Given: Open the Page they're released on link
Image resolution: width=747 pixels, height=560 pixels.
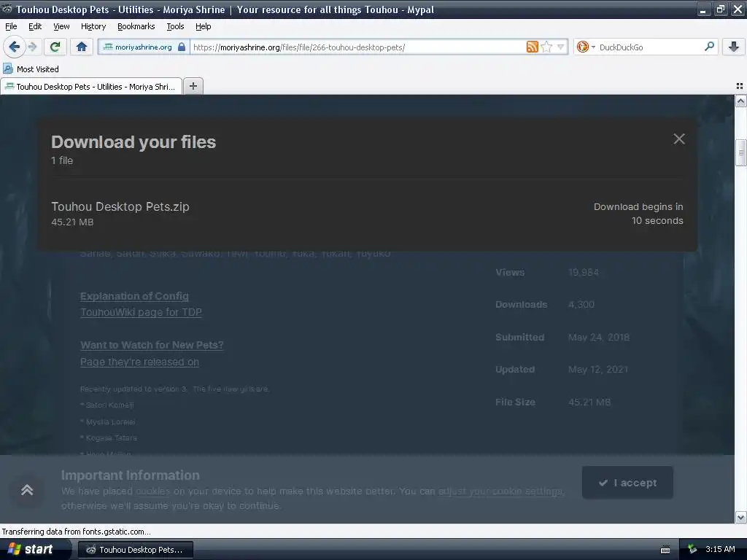Looking at the screenshot, I should click(139, 362).
